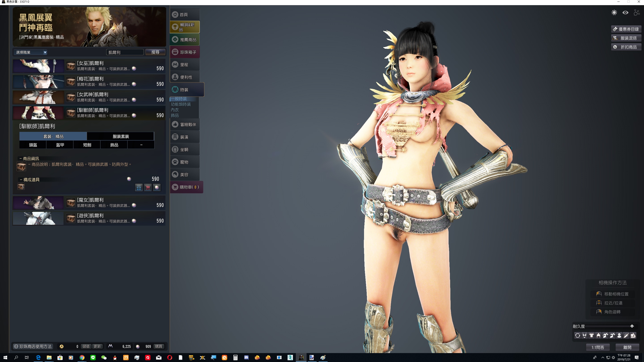Open the 寵物 pets category

pyautogui.click(x=184, y=162)
